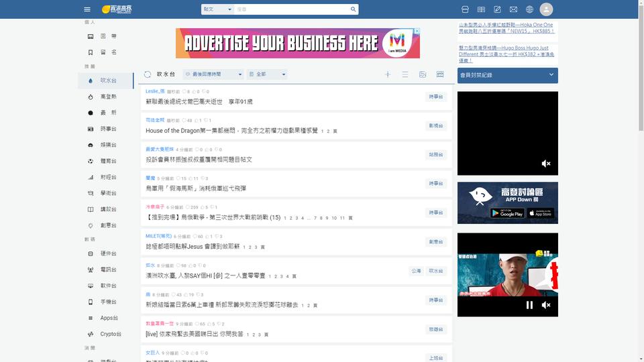Viewport: 644px width, 362px height.
Task: Open the [live] 美國睇日出 thread
Action: point(195,334)
